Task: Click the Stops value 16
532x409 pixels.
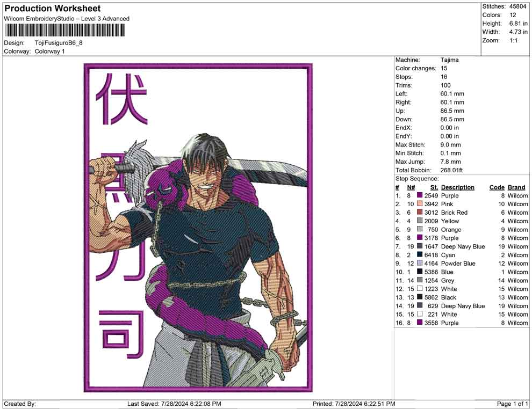Action: click(444, 77)
